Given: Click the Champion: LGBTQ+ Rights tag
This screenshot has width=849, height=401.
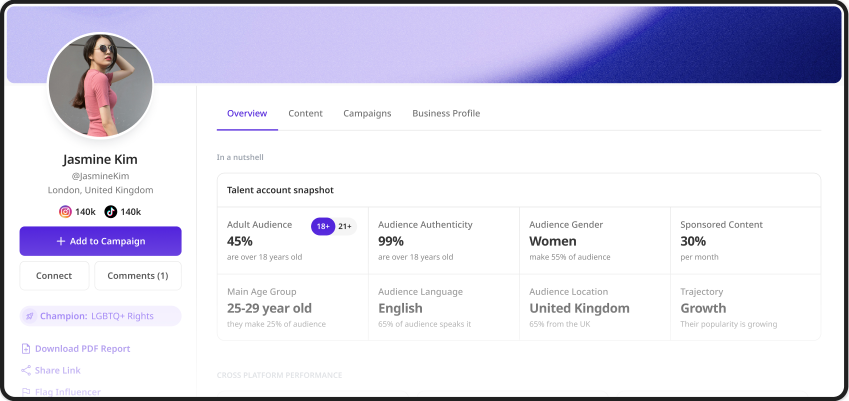Looking at the screenshot, I should click(x=100, y=316).
